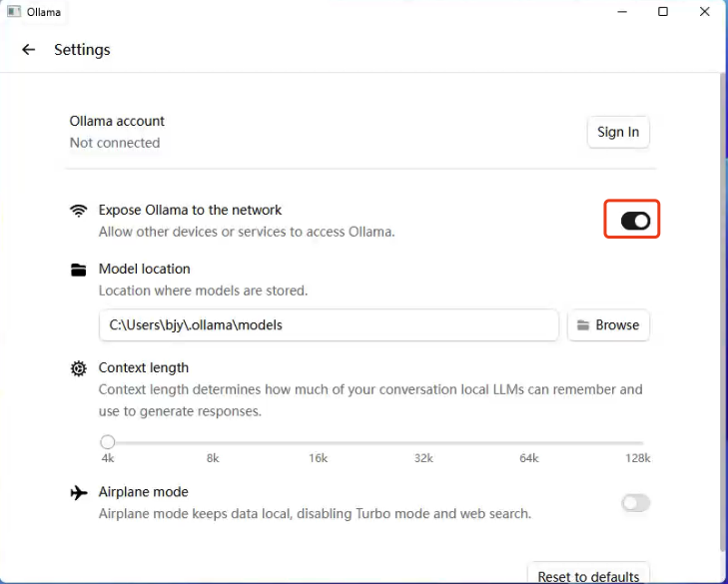Click the model location path field
This screenshot has height=584, width=728.
click(329, 325)
